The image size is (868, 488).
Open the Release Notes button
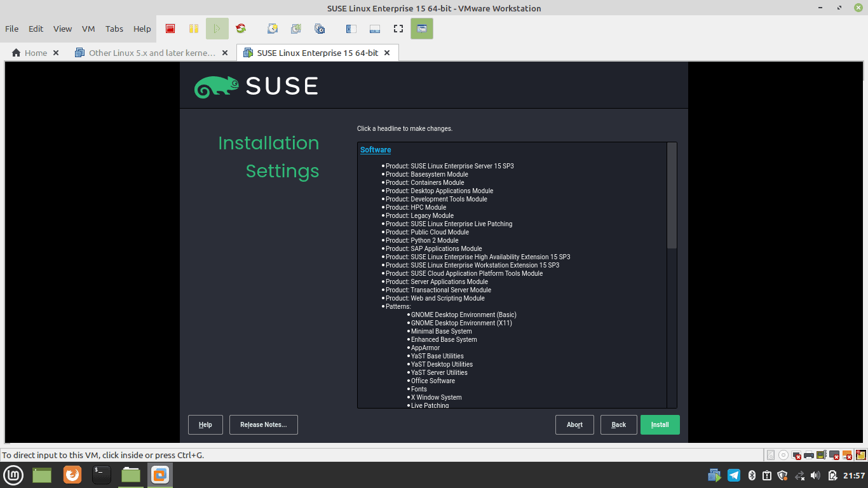pos(264,424)
